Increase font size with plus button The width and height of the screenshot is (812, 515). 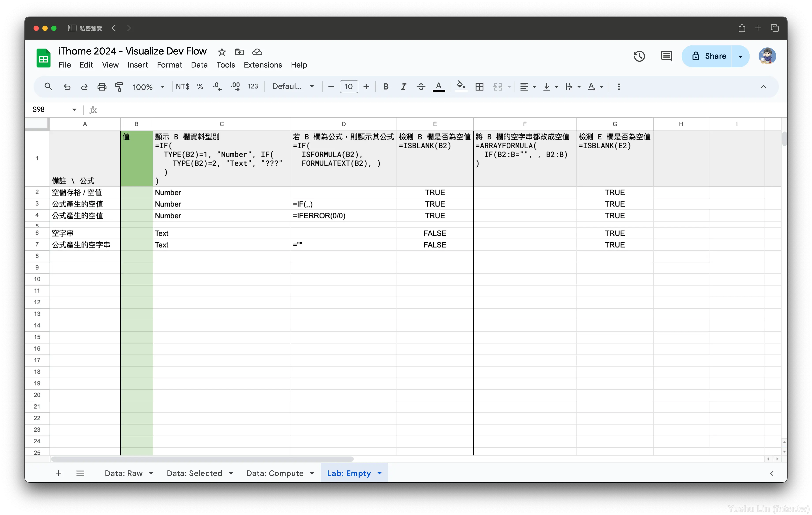[x=366, y=87]
